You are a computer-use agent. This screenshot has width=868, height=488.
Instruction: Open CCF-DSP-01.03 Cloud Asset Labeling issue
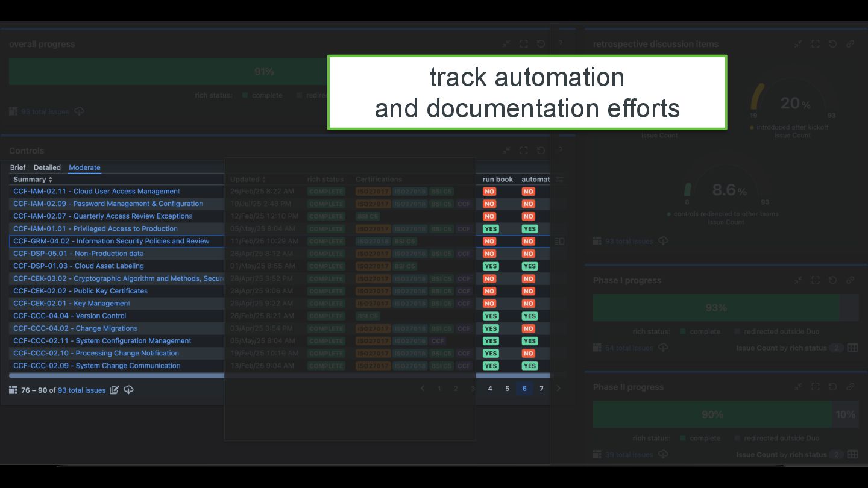[x=78, y=266]
